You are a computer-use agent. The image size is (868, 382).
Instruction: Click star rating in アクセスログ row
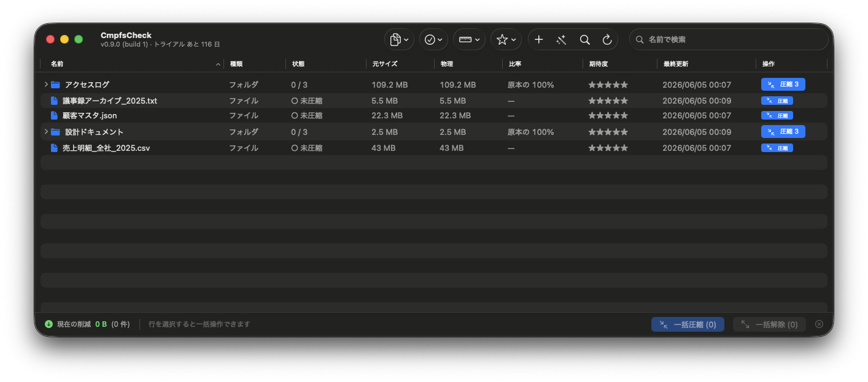(608, 85)
